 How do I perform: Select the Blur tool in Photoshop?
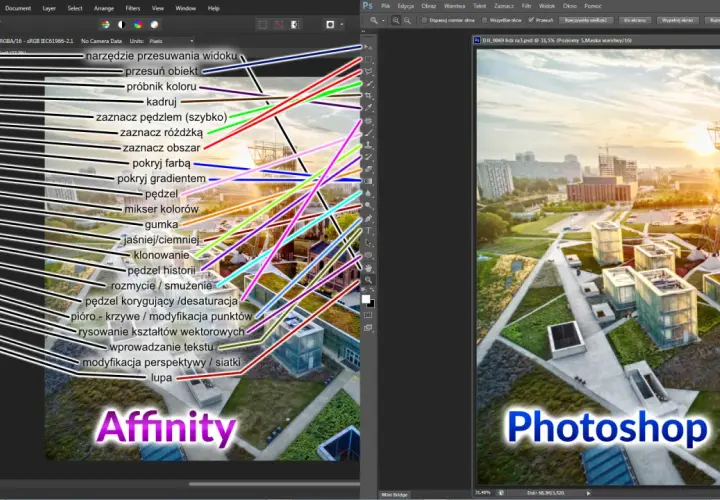pos(368,193)
